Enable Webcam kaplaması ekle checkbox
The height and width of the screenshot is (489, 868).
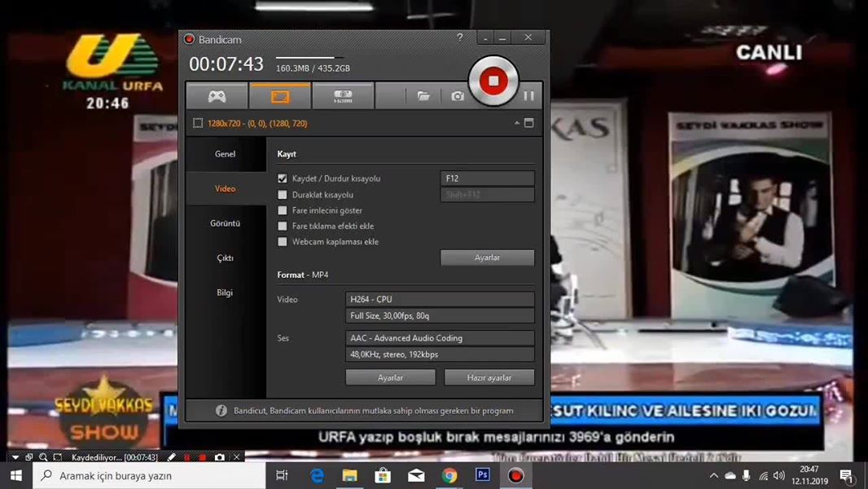(283, 241)
